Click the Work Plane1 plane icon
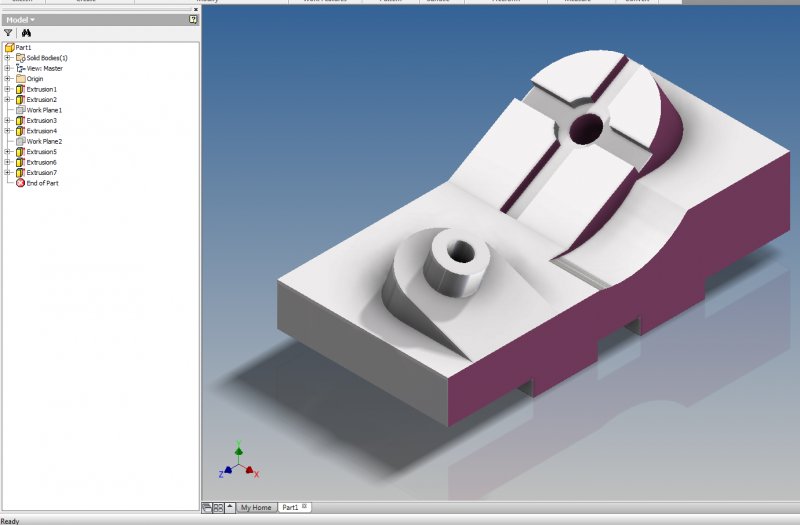The height and width of the screenshot is (525, 800). (20, 110)
